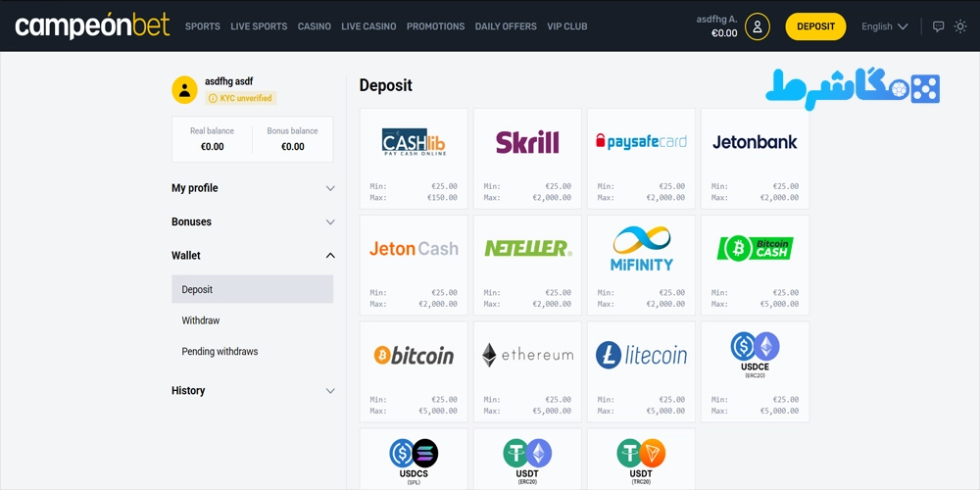
Task: Go to the SPORTS section
Action: point(203,26)
